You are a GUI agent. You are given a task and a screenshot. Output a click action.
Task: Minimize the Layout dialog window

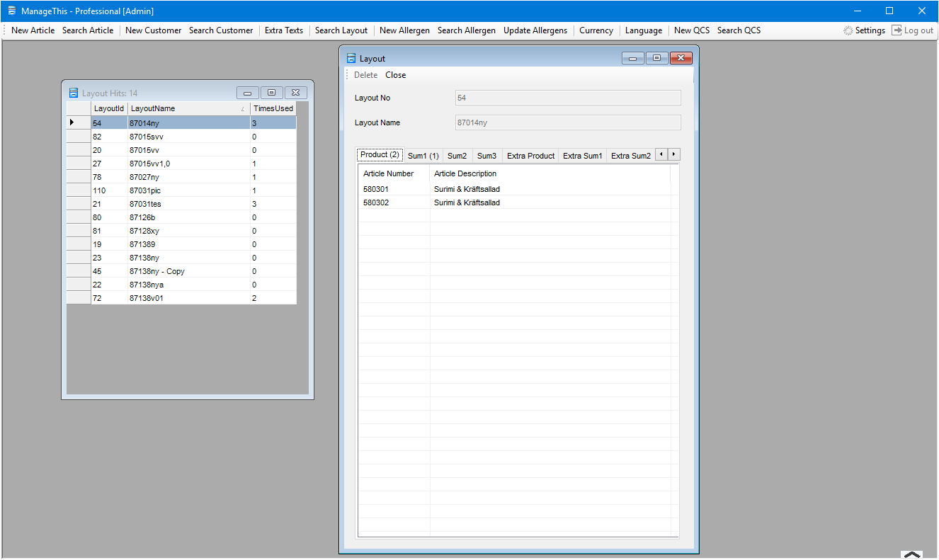pyautogui.click(x=632, y=59)
